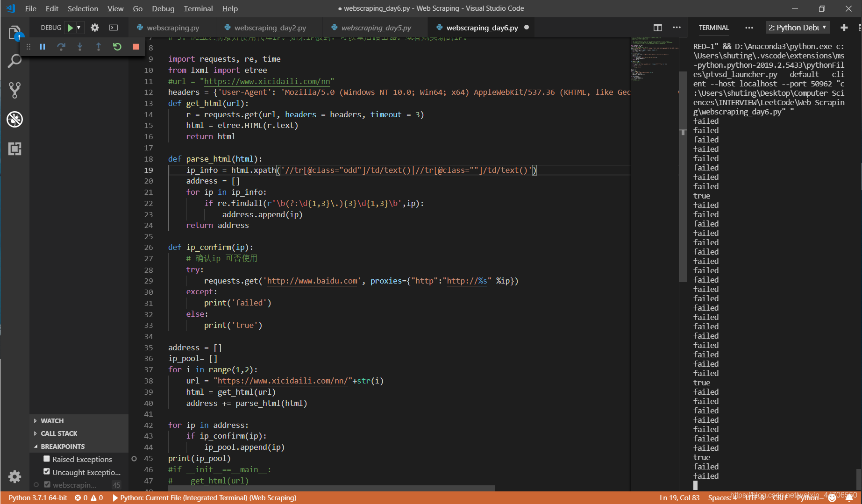Open the Help menu

point(230,8)
